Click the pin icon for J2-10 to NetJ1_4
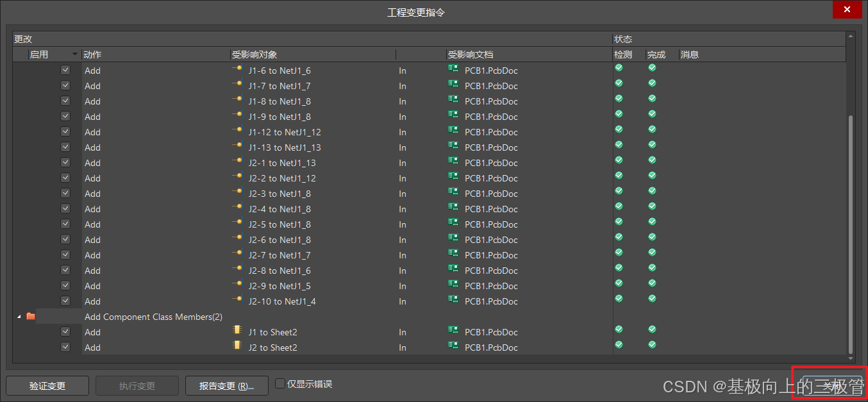Screen dimensions: 868x402 pyautogui.click(x=237, y=299)
